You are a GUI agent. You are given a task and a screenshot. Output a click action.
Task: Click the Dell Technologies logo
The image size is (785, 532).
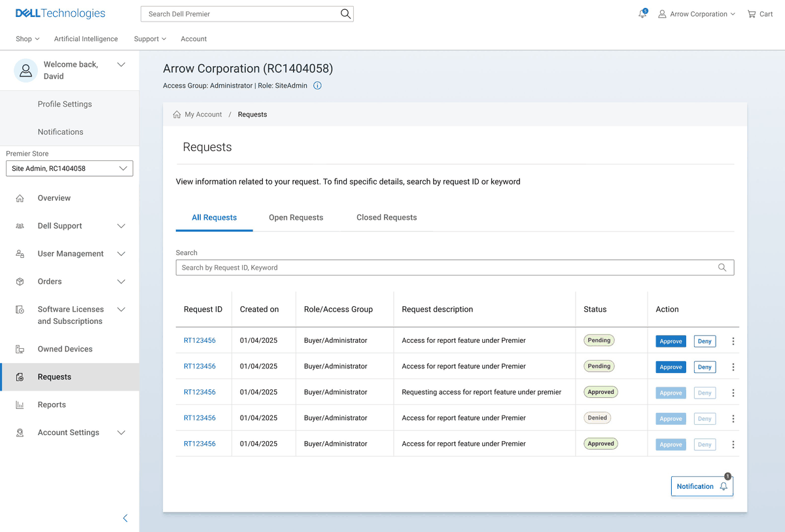coord(60,14)
